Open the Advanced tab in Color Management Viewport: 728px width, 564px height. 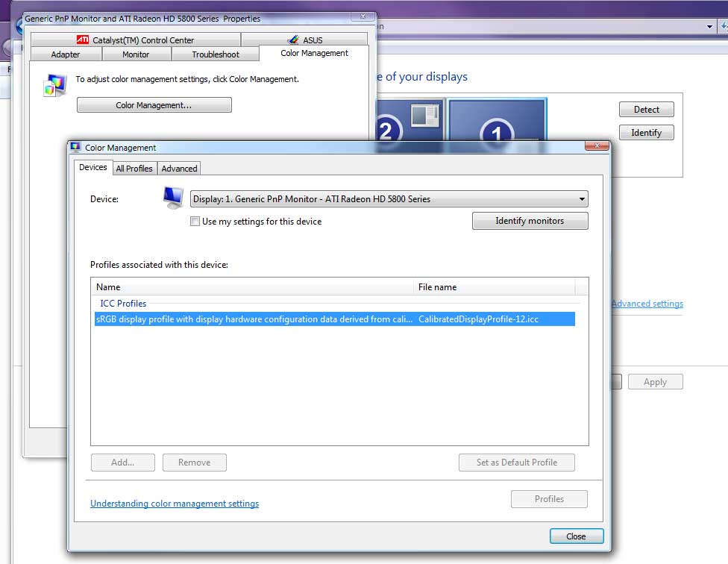[179, 169]
